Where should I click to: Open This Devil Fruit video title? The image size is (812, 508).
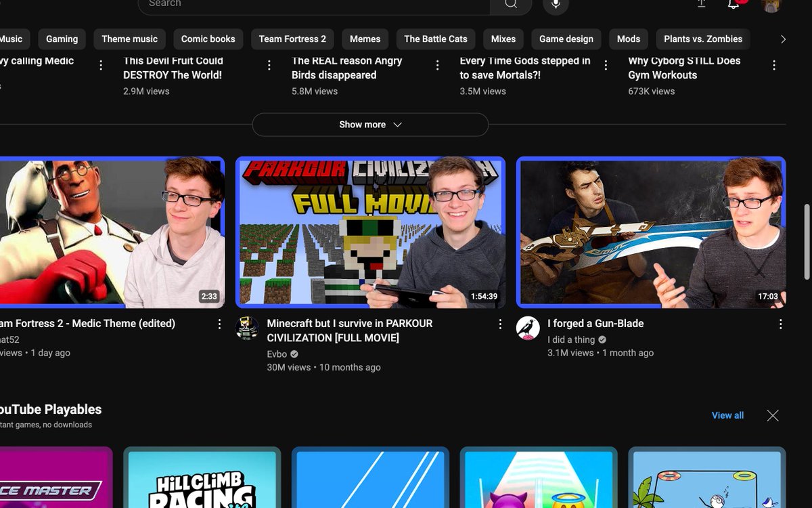[173, 68]
